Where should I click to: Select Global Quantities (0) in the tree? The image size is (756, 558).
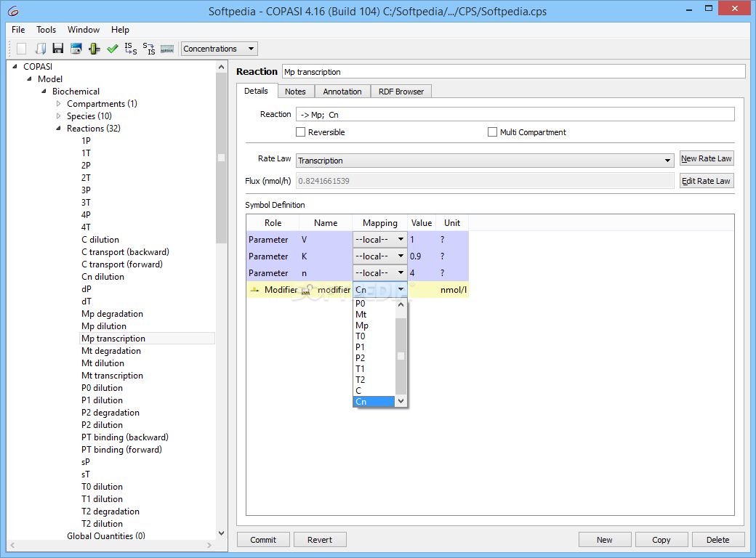(x=106, y=535)
